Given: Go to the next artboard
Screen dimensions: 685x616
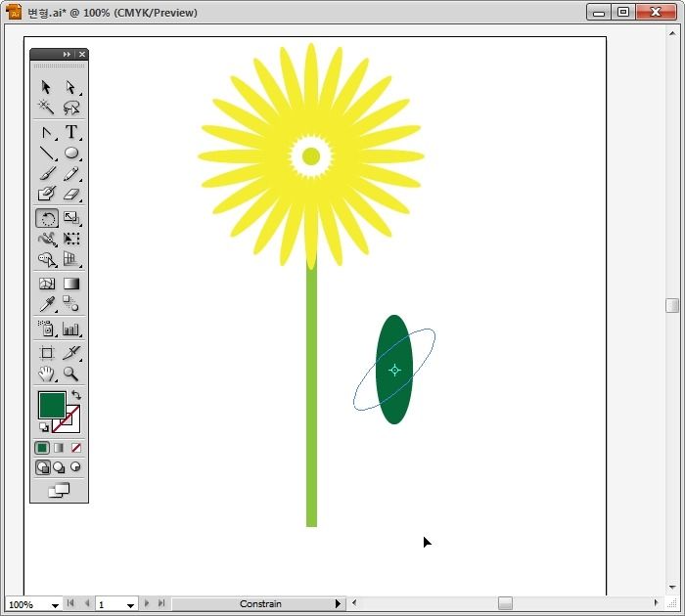Looking at the screenshot, I should point(147,603).
